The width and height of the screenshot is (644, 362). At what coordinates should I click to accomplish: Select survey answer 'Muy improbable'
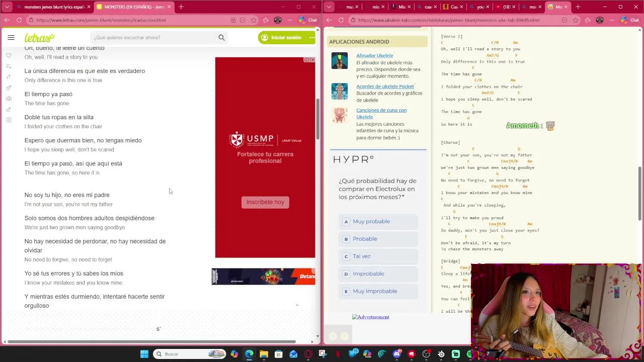(378, 292)
